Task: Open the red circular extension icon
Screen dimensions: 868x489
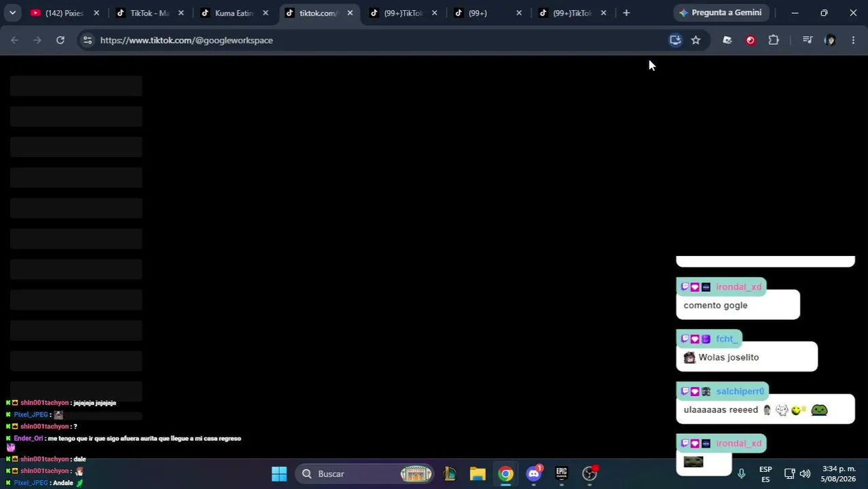Action: [x=751, y=40]
